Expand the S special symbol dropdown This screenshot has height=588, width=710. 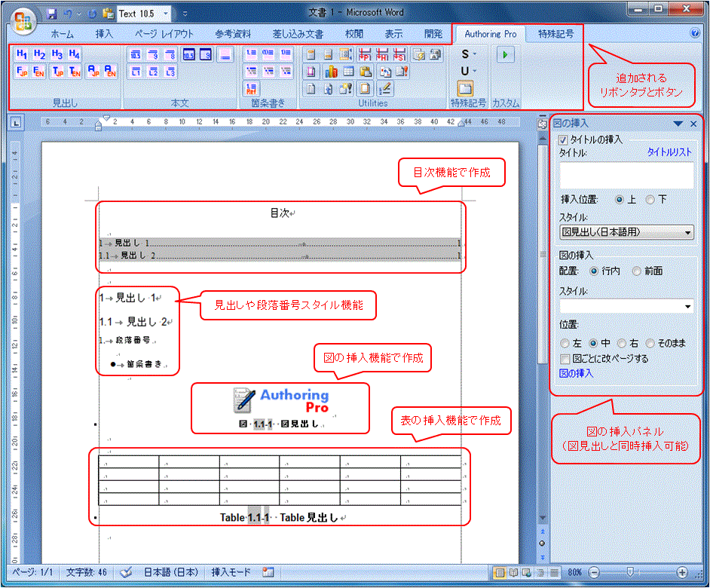(x=469, y=54)
